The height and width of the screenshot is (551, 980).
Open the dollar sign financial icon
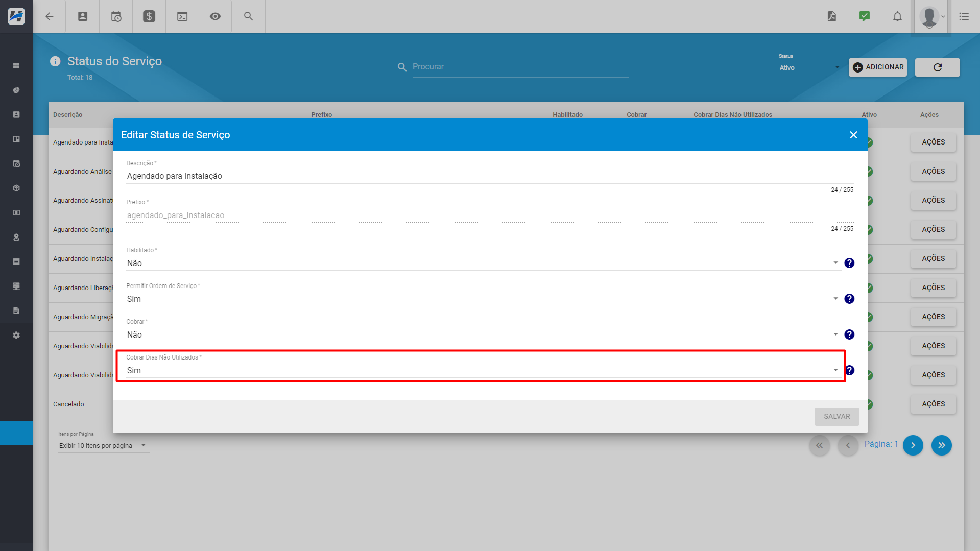click(x=149, y=16)
